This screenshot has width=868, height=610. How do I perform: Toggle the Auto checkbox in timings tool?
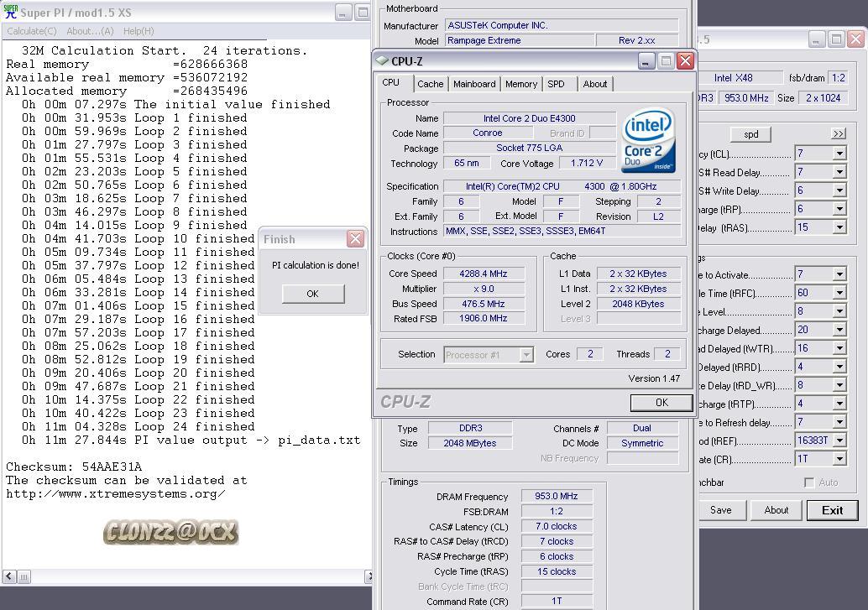(808, 482)
